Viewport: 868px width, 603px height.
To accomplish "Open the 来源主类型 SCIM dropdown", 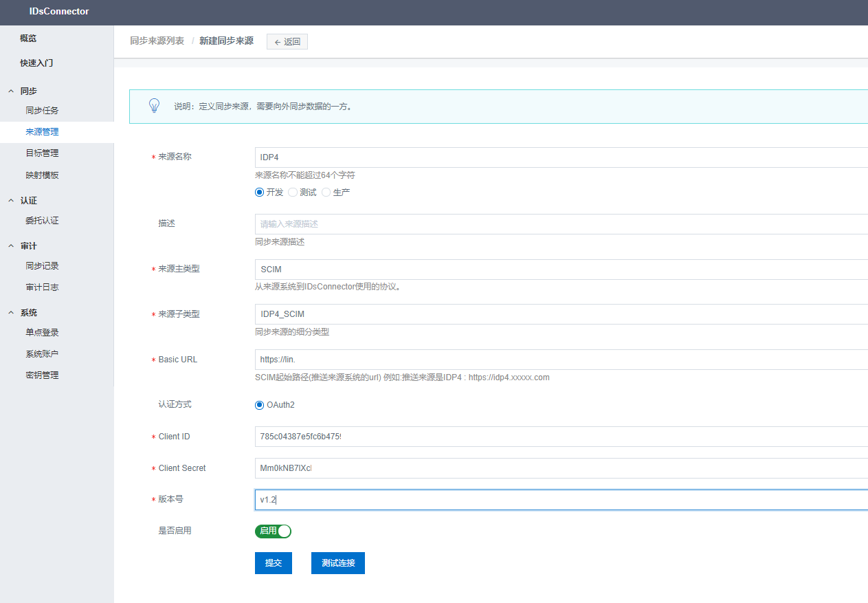I will pos(560,270).
